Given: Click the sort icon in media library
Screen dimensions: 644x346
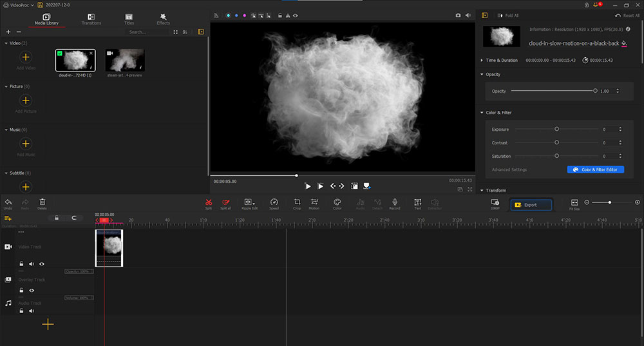Looking at the screenshot, I should click(x=185, y=32).
